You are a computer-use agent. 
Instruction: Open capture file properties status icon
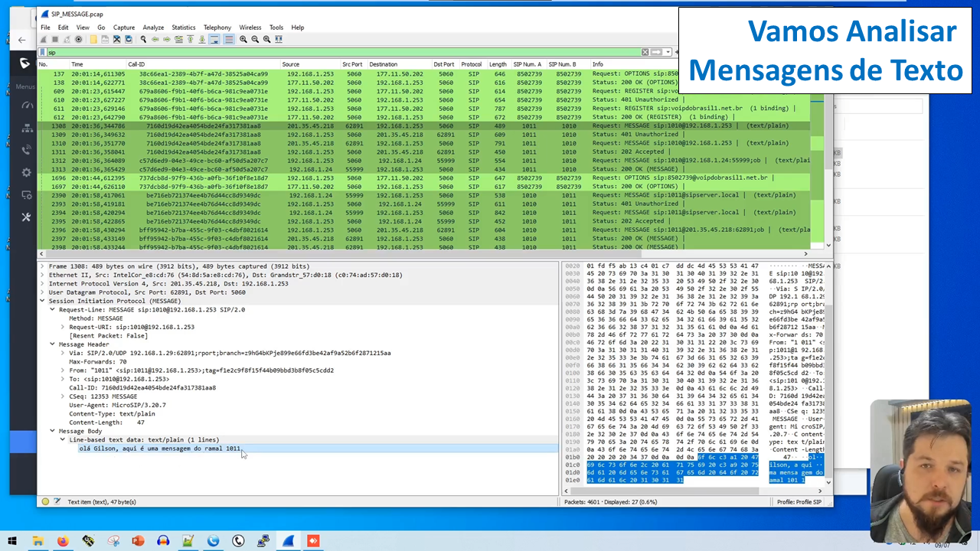pos(57,502)
